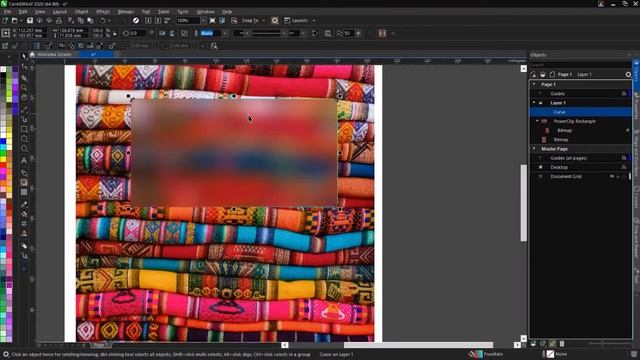
Task: Click the layer options gear in Objects panel
Action: (x=628, y=74)
